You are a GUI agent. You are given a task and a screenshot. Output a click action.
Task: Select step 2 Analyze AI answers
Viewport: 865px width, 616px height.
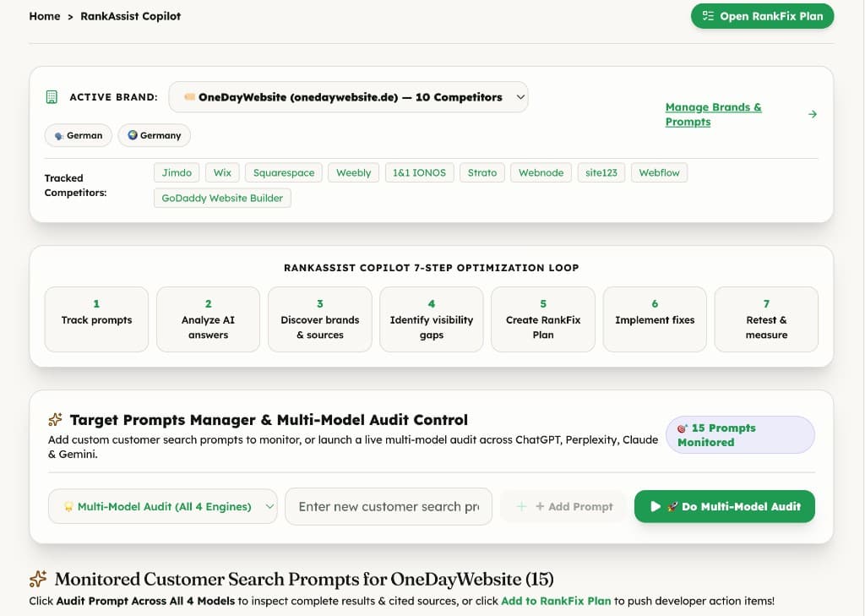point(208,319)
